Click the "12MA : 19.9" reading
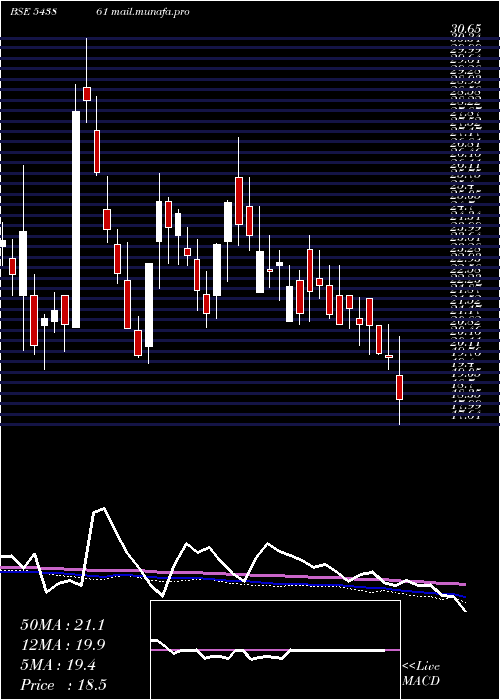The height and width of the screenshot is (700, 500). [x=62, y=645]
